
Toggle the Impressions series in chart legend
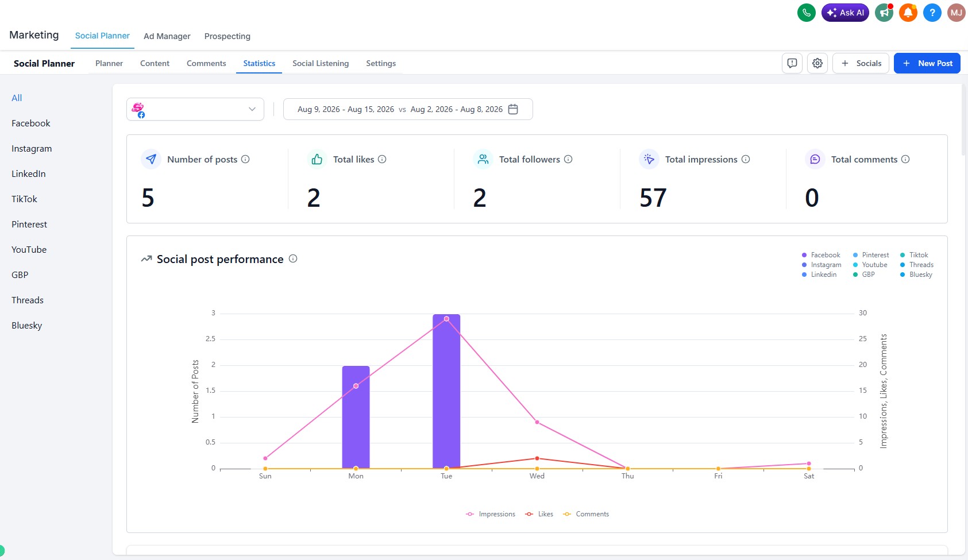point(491,514)
